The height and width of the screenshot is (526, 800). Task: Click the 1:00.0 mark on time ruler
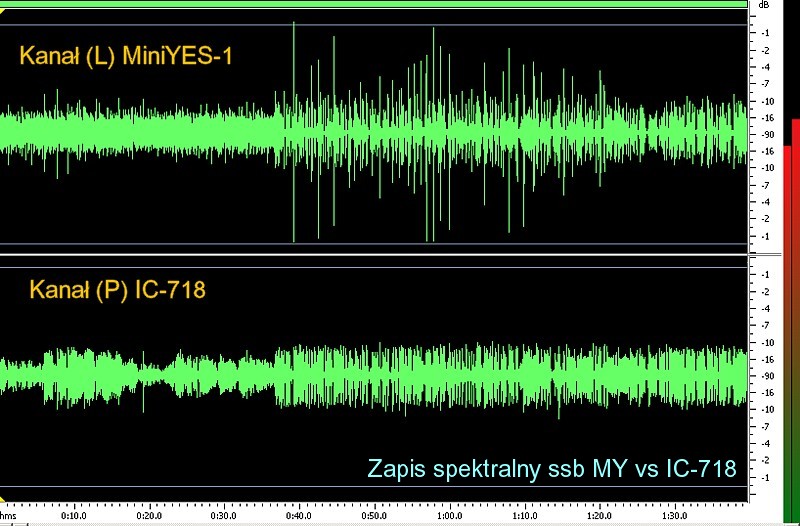click(448, 518)
